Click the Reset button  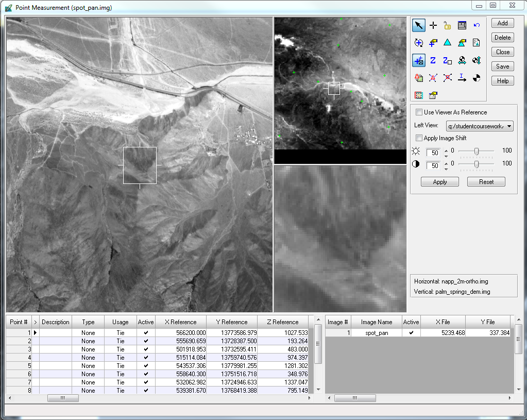pyautogui.click(x=486, y=182)
